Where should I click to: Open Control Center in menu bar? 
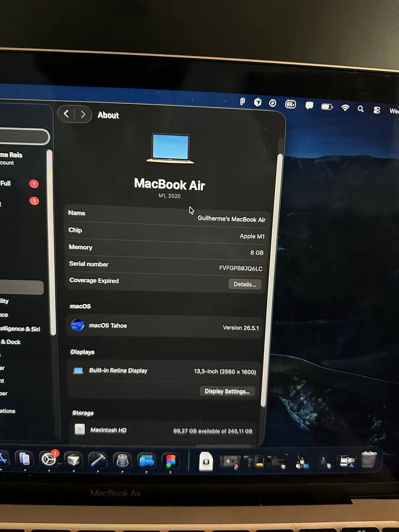377,110
